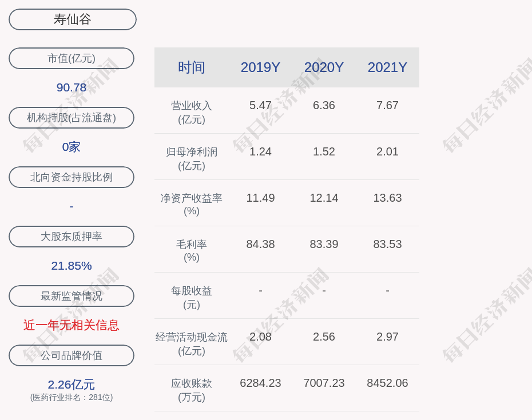Image resolution: width=532 pixels, height=420 pixels.
Task: Click the net profit value 1.24
Action: (260, 151)
